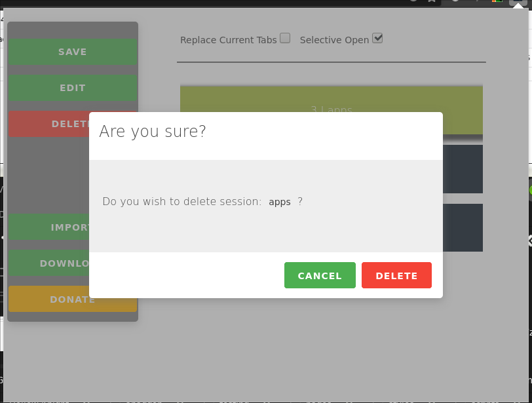Viewport: 532px width, 403px height.
Task: Click the EDIT button in sidebar
Action: tap(73, 88)
